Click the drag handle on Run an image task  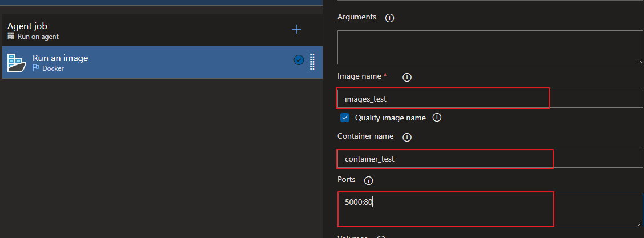312,62
